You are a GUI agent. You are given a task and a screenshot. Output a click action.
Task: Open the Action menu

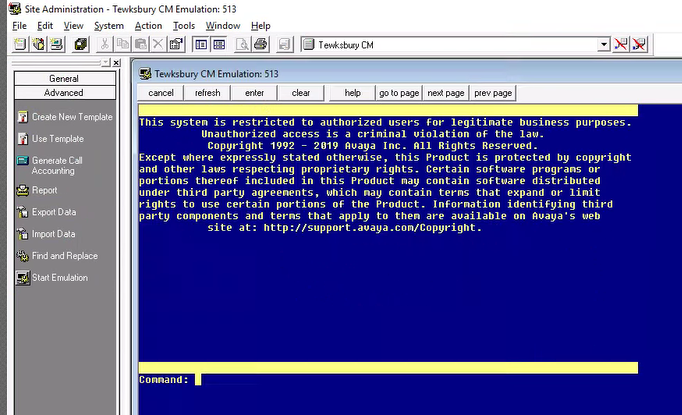coord(148,26)
